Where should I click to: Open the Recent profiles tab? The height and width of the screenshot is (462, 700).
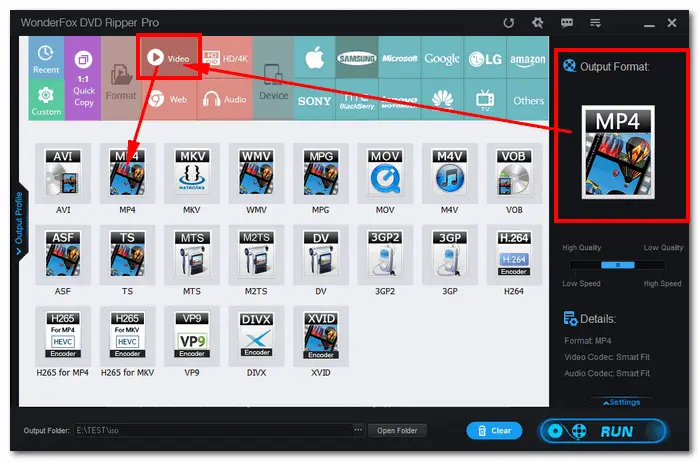pos(44,58)
